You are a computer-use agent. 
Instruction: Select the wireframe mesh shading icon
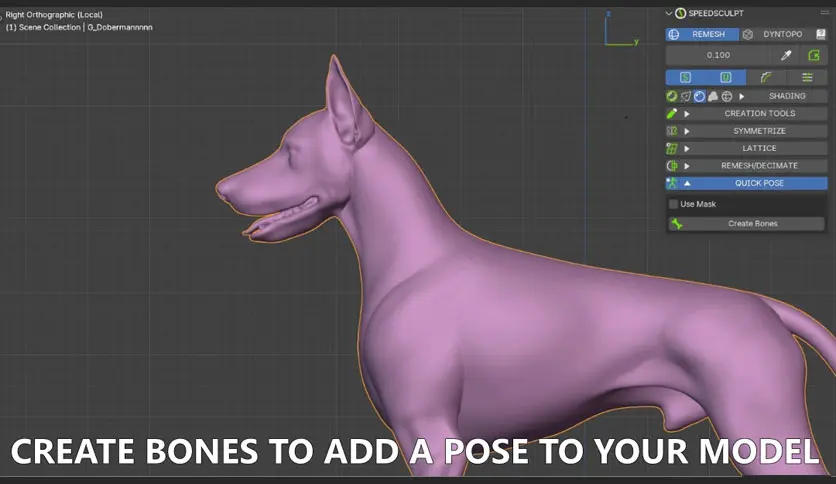point(686,96)
